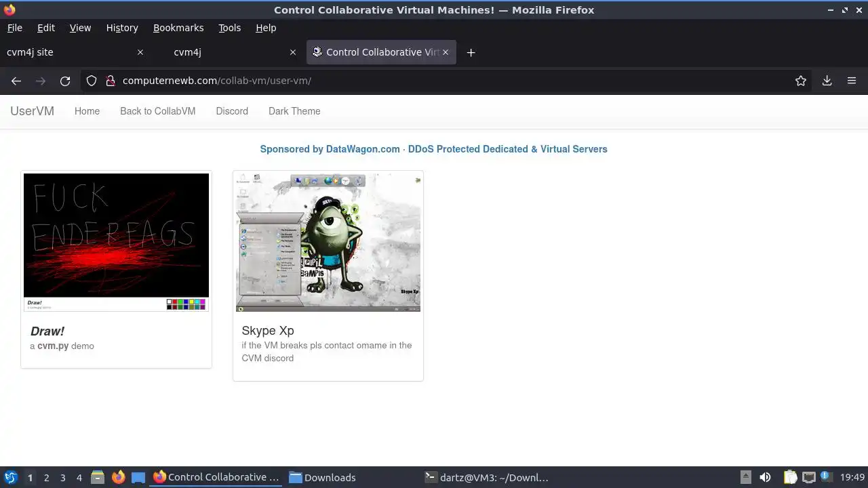Screen dimensions: 868x488
Task: Click the Control Collaborative Firefox taskbar entry
Action: pyautogui.click(x=216, y=477)
